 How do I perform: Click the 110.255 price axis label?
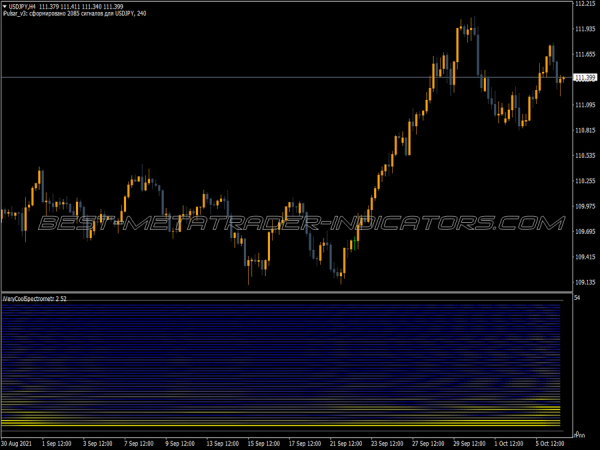585,181
